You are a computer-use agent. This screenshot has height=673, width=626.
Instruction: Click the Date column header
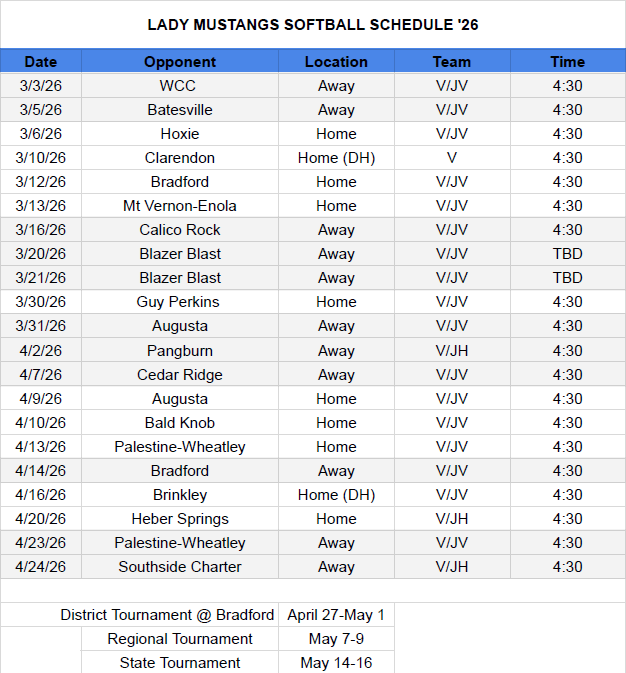point(41,62)
